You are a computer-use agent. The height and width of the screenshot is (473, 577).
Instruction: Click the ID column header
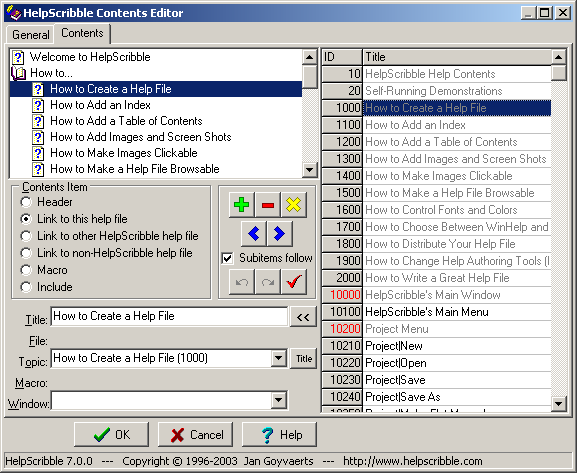click(342, 57)
